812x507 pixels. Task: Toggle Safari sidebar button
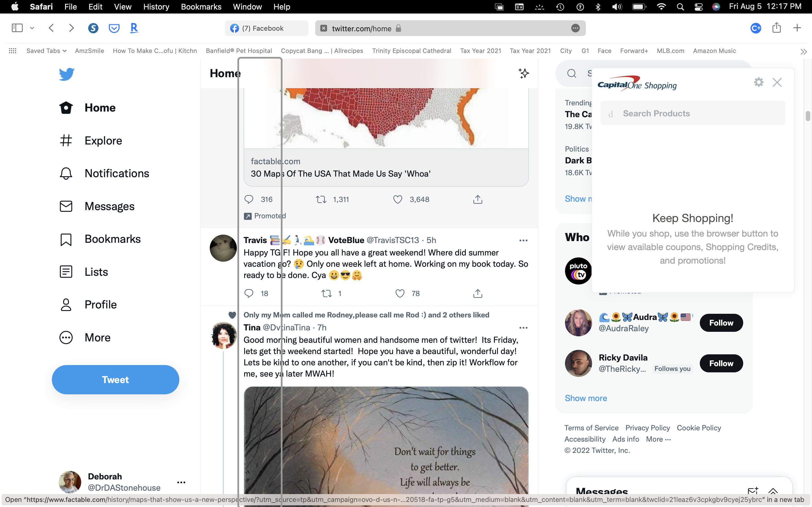[x=17, y=28]
